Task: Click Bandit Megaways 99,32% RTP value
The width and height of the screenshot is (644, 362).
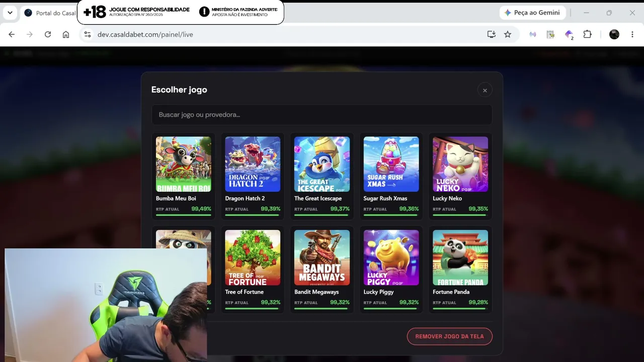Action: click(340, 303)
